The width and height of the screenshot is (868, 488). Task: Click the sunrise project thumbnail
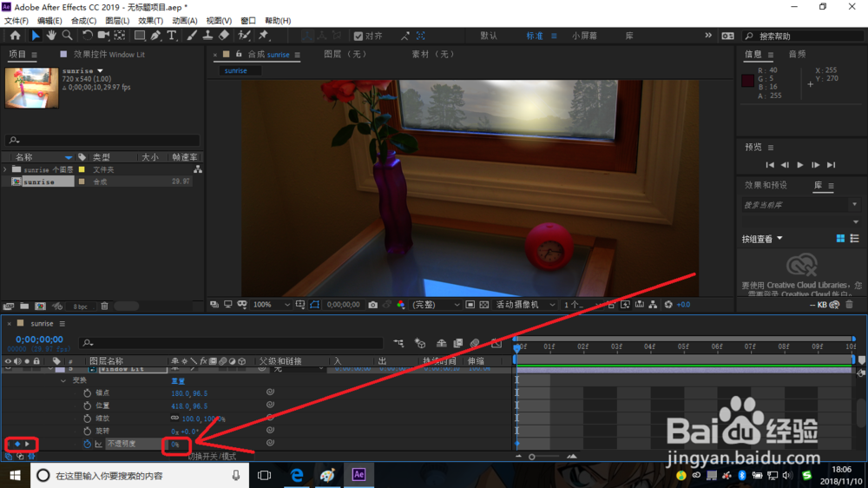click(31, 88)
